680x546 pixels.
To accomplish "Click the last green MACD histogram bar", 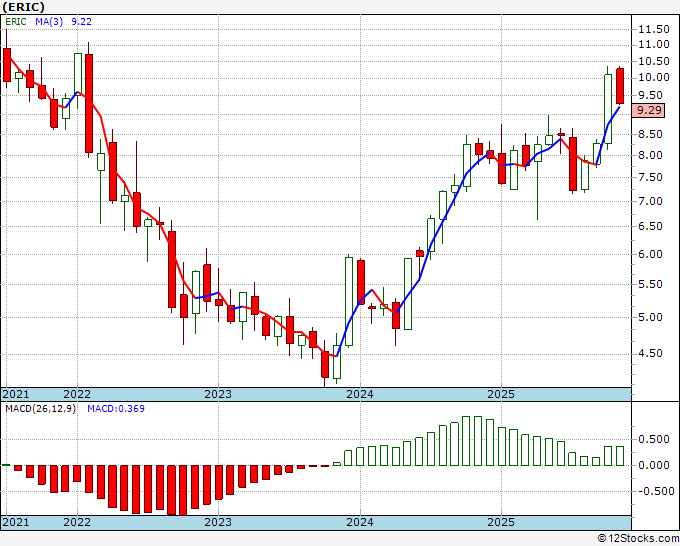I will [x=620, y=456].
